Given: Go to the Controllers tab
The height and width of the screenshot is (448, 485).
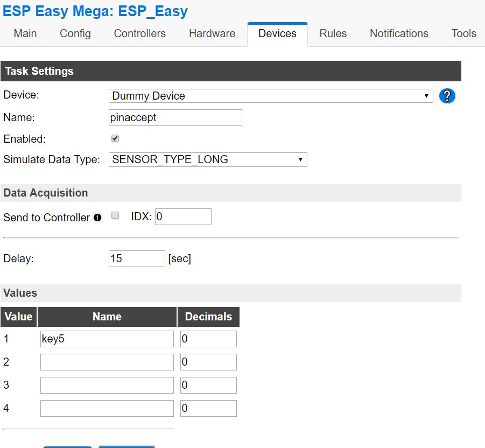Looking at the screenshot, I should pos(140,33).
